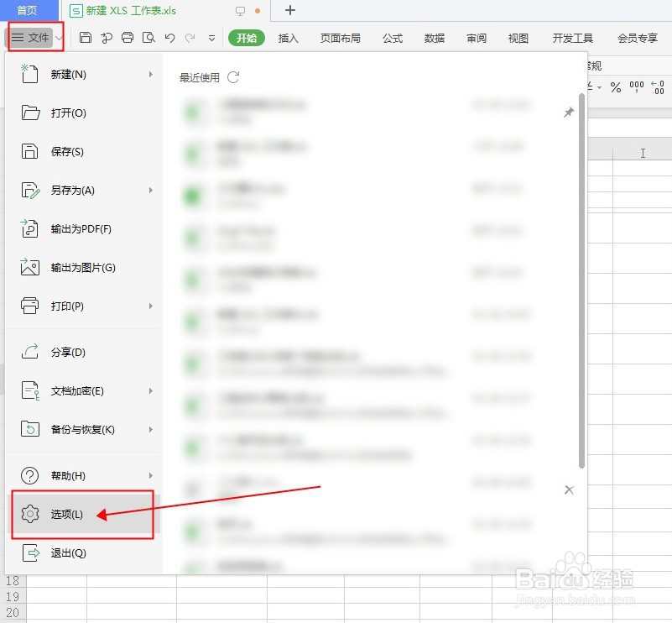Choose 打印(P) in the file menu
Screen dimensions: 672x623
(84, 306)
